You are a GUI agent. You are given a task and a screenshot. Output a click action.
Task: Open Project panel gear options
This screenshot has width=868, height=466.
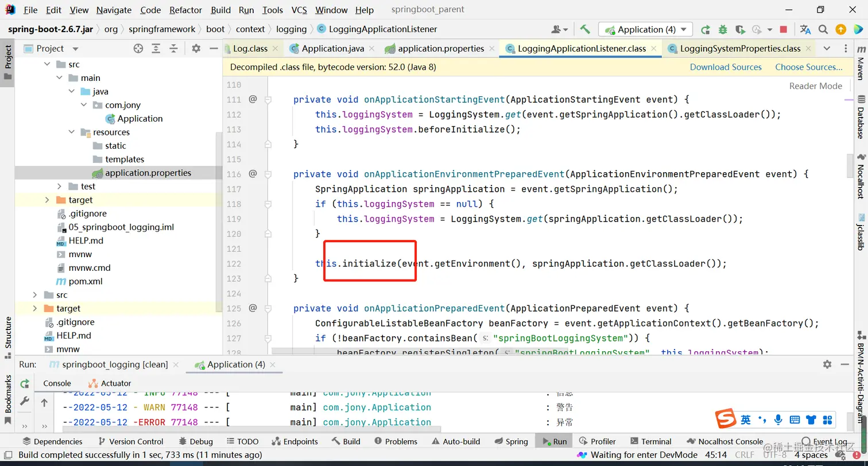(x=196, y=49)
